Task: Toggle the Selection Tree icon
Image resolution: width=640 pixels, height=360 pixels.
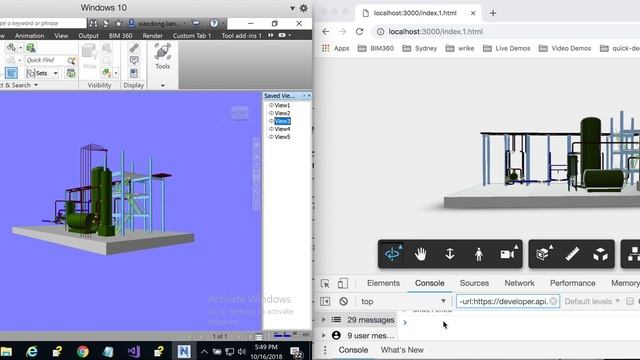Action: click(11, 73)
